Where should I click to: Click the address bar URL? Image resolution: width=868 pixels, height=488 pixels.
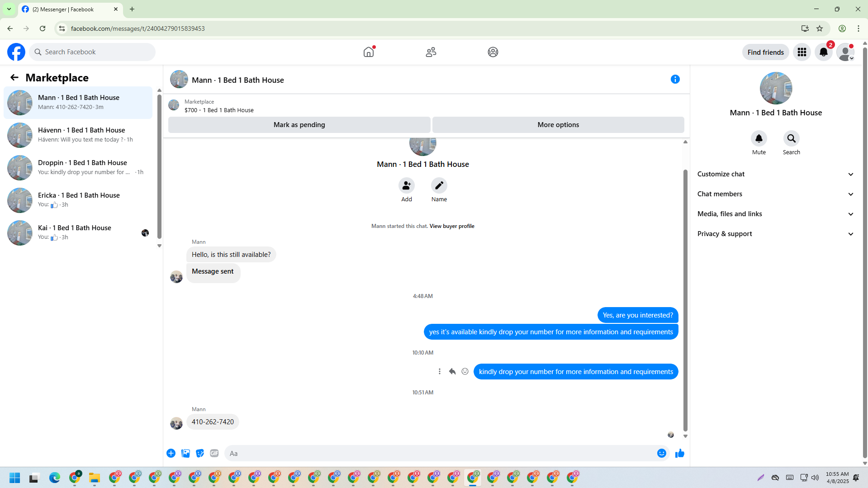click(x=138, y=28)
